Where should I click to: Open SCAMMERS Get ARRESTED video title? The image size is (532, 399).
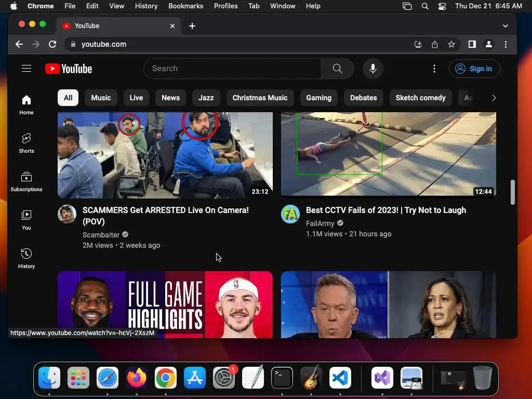click(x=166, y=216)
